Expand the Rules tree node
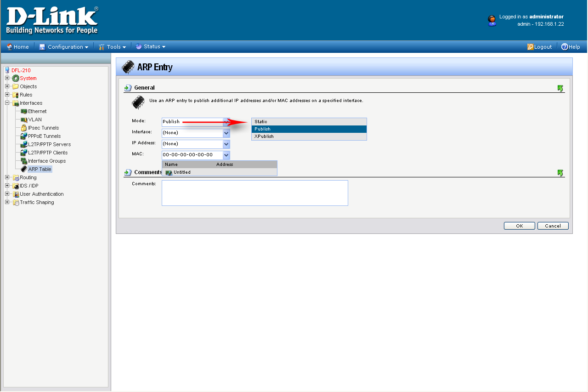 pos(7,95)
